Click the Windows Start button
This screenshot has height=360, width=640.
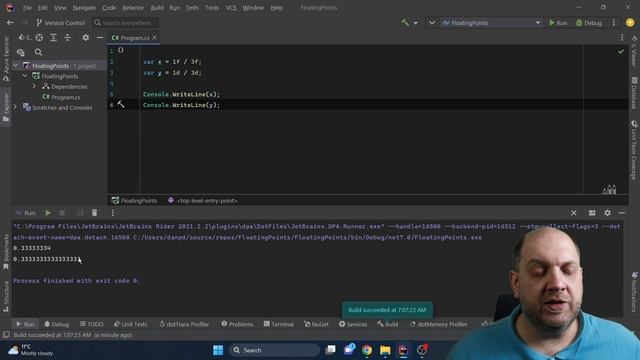(218, 350)
